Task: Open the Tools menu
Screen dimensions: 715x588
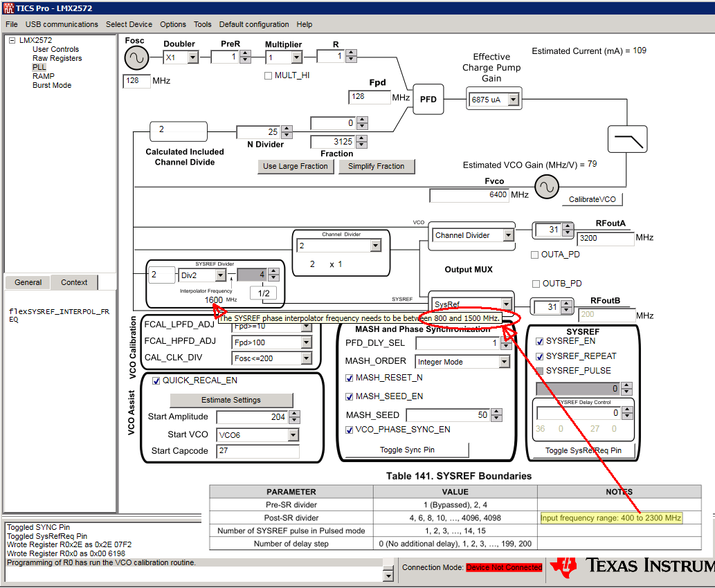Action: tap(203, 24)
